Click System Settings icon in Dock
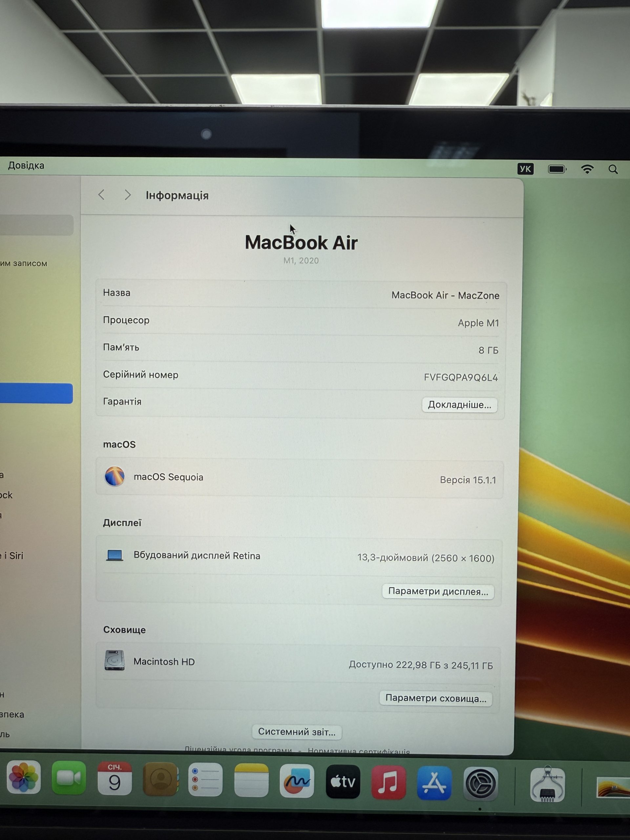The width and height of the screenshot is (630, 840). click(480, 784)
